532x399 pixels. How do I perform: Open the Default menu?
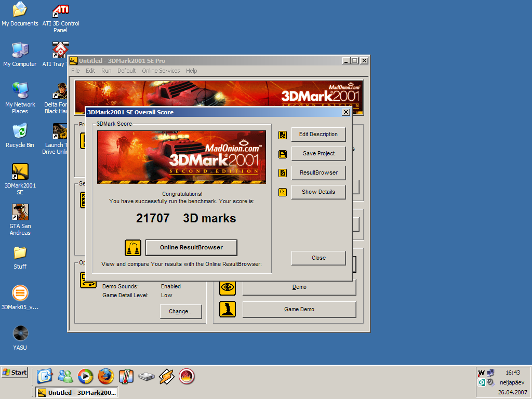(x=126, y=71)
